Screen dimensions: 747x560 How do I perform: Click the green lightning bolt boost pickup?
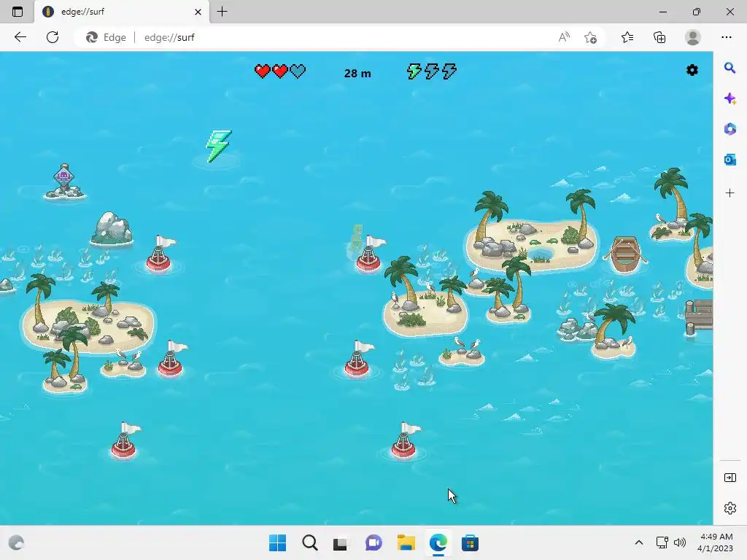[218, 146]
